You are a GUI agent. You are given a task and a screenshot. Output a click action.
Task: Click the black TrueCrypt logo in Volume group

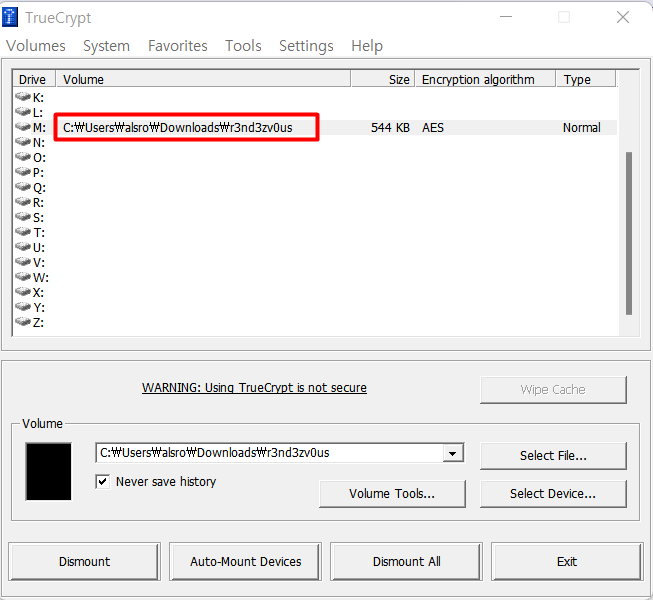tap(48, 471)
